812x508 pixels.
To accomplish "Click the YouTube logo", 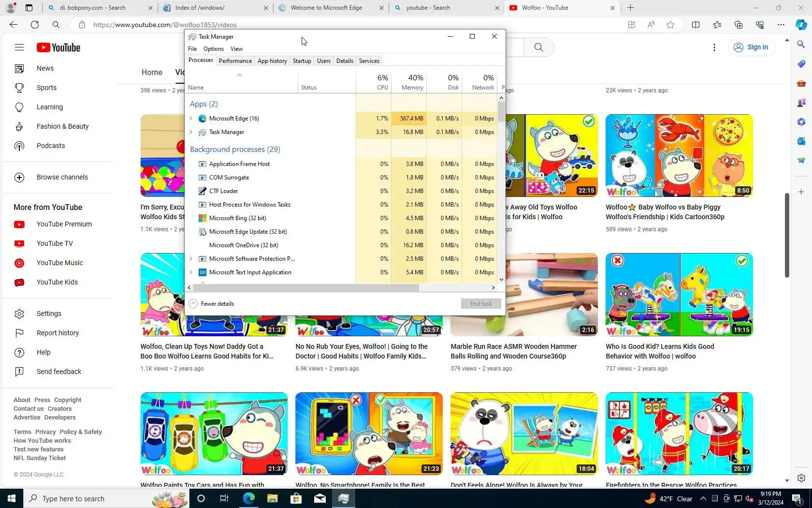I will (x=58, y=47).
